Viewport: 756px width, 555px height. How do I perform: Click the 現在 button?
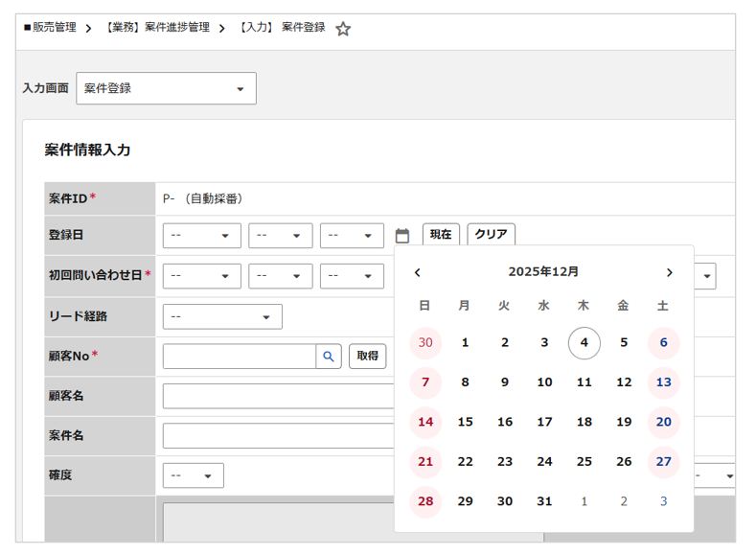pyautogui.click(x=441, y=234)
